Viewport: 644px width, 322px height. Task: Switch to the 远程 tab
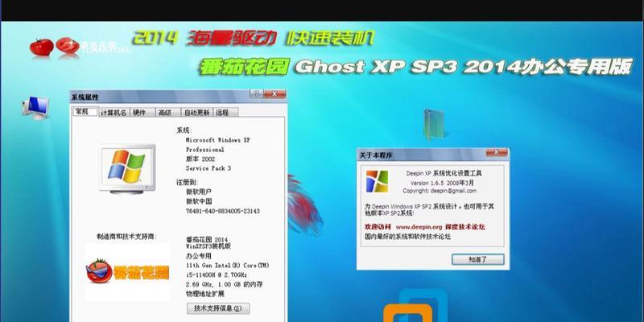(225, 113)
